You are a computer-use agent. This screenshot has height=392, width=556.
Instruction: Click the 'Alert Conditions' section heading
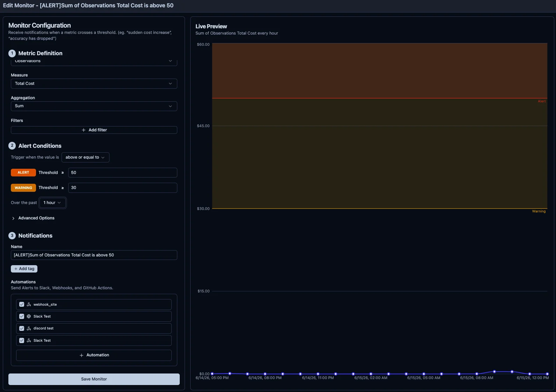40,146
